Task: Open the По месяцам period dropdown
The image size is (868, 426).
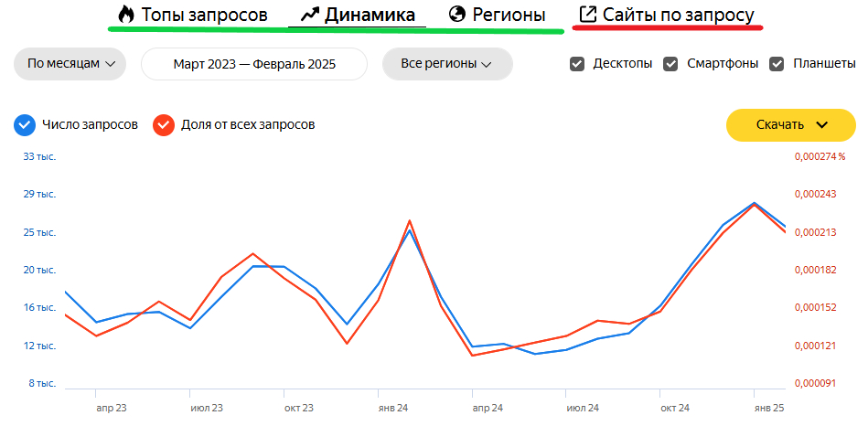Action: pos(70,64)
